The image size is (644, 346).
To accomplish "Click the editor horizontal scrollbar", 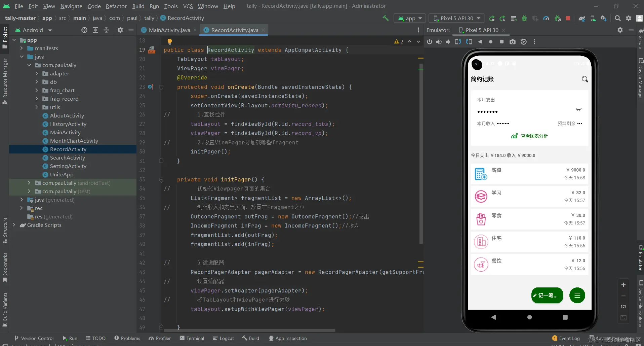I will [249, 330].
